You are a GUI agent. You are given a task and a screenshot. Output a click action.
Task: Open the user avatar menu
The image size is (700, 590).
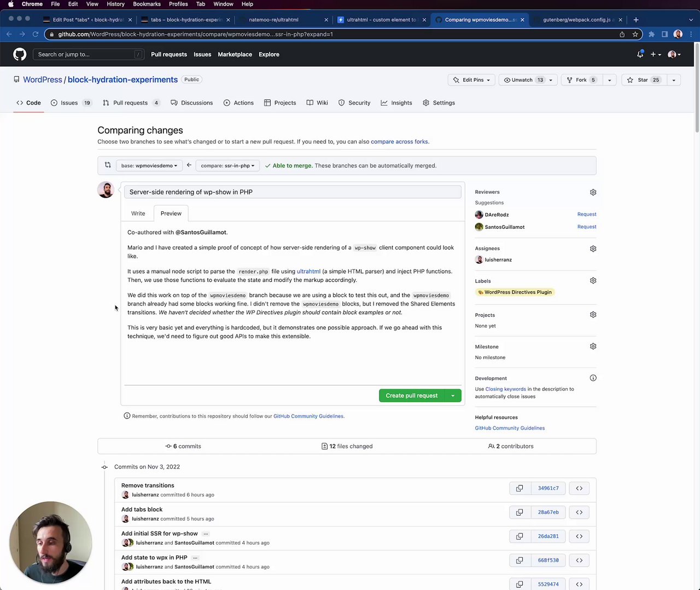[x=674, y=54]
